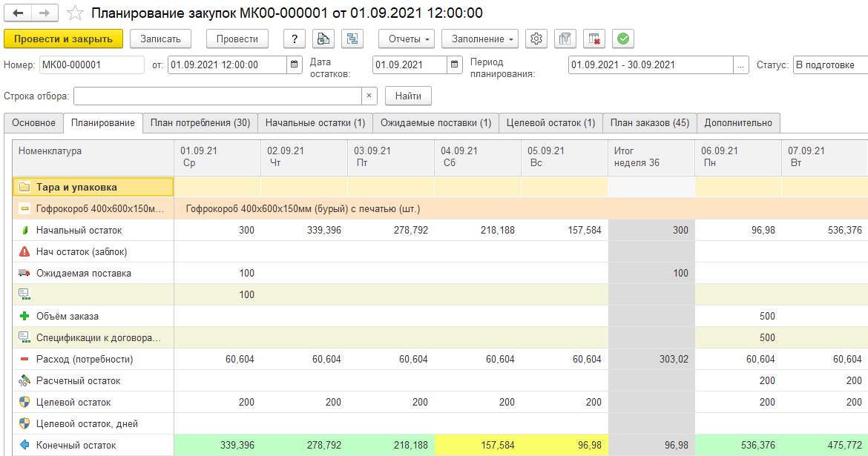Open the Заполнение dropdown menu

point(480,39)
